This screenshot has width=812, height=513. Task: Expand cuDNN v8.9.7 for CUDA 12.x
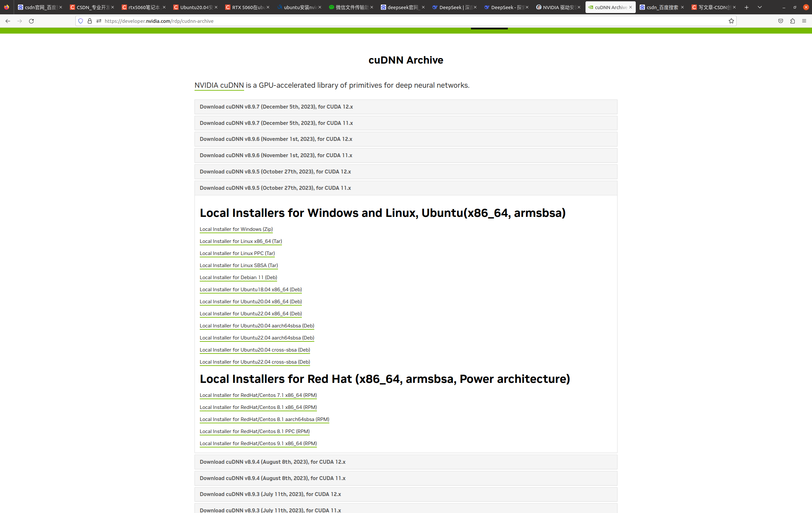pyautogui.click(x=406, y=107)
